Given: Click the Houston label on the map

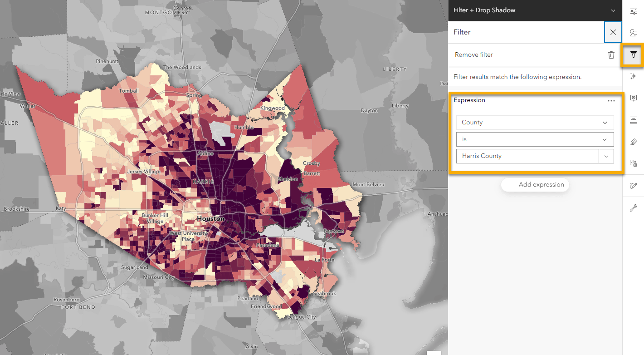Looking at the screenshot, I should click(x=210, y=219).
